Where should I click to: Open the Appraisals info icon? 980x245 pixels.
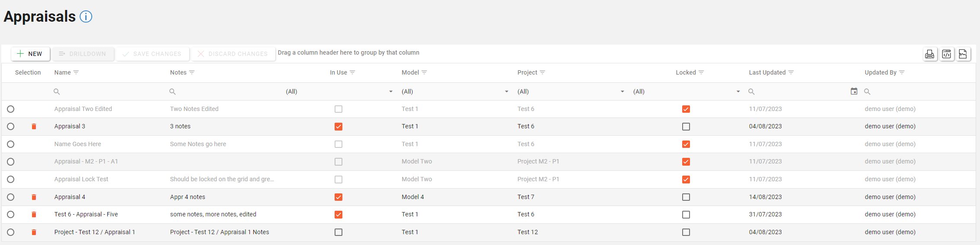[86, 16]
